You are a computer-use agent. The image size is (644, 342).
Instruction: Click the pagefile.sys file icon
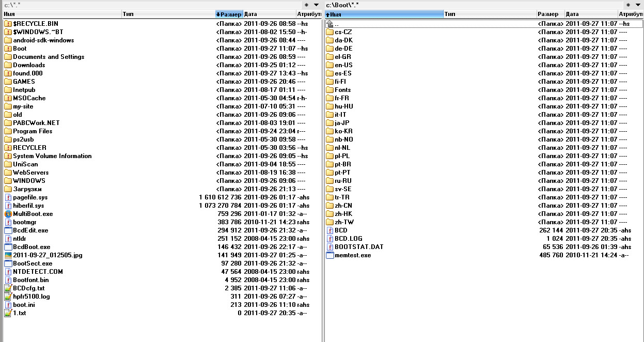point(8,197)
